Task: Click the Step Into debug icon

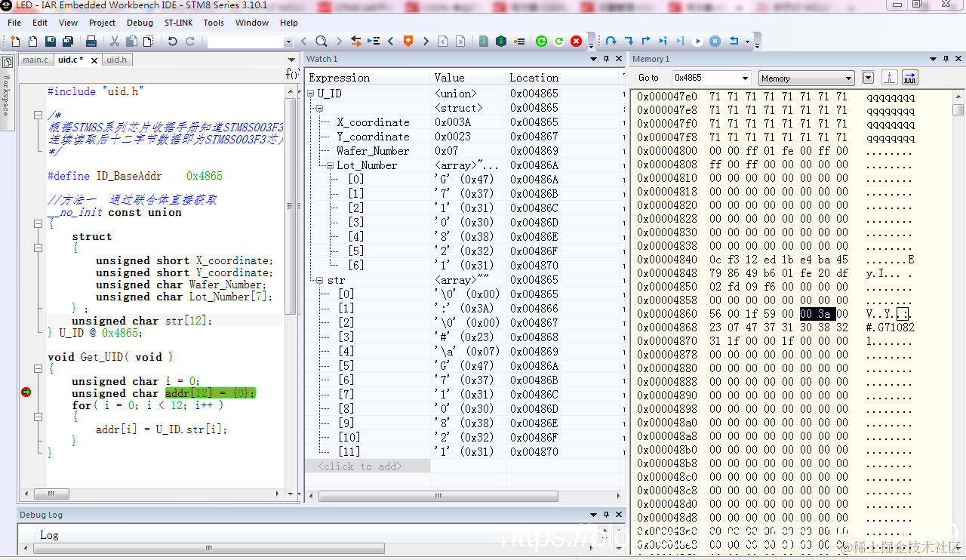Action: (x=629, y=42)
